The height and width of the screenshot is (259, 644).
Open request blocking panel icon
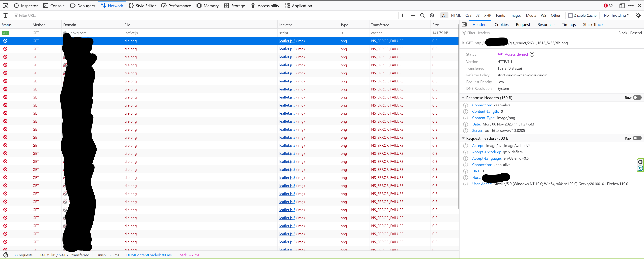(432, 15)
